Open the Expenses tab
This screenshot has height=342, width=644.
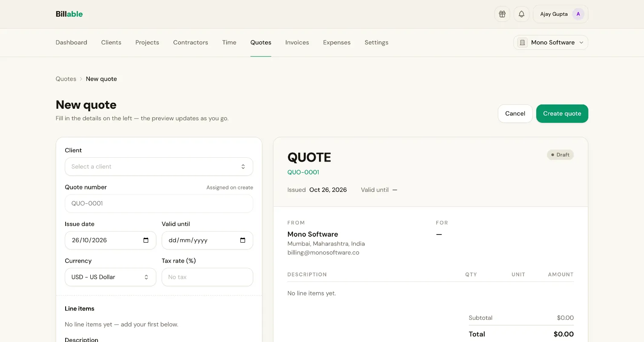[337, 43]
